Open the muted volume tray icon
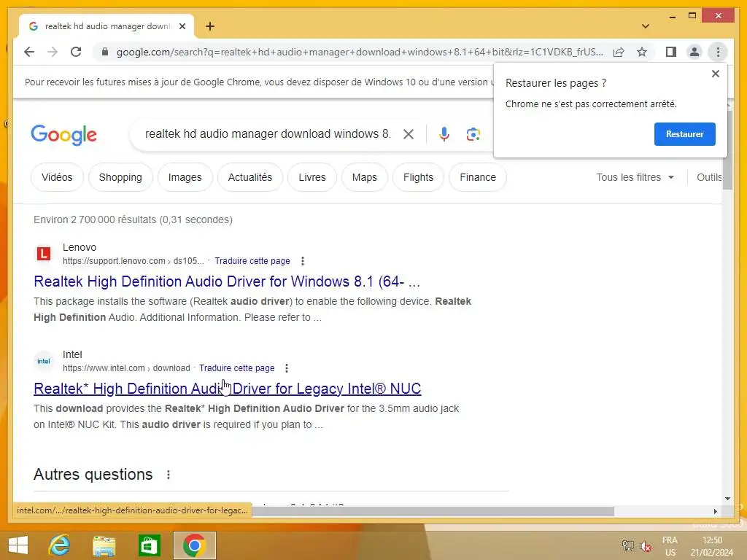 pyautogui.click(x=646, y=546)
